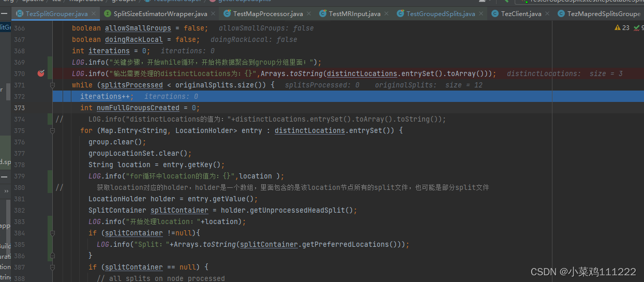Close the TezSplitGrouper.java tab
Image resolution: width=644 pixels, height=282 pixels.
(94, 14)
